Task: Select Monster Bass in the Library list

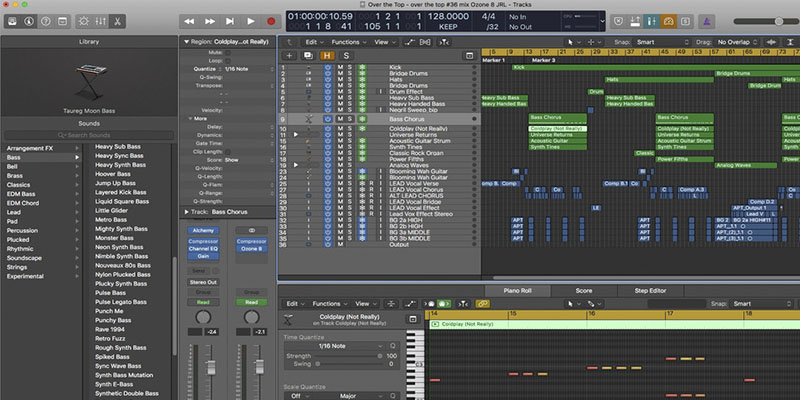Action: pyautogui.click(x=114, y=238)
